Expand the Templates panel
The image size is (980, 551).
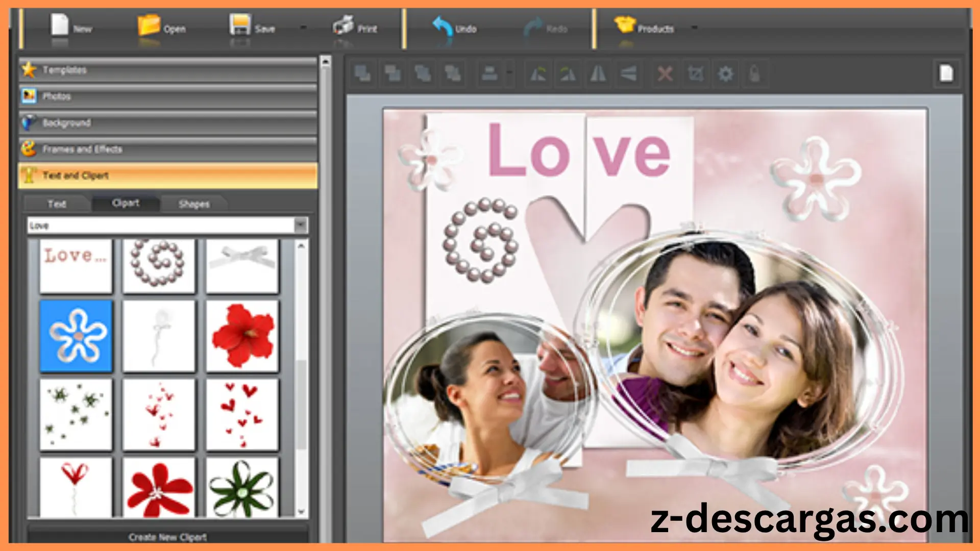click(x=168, y=70)
